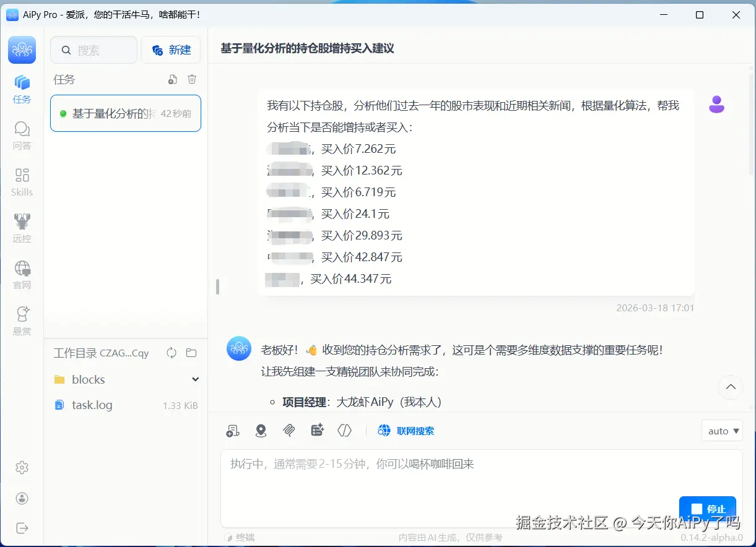The image size is (756, 547).
Task: Focus the 搜索 search field
Action: click(93, 50)
